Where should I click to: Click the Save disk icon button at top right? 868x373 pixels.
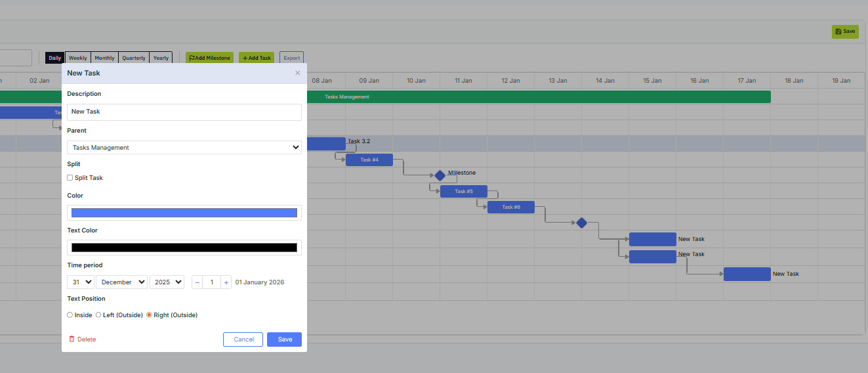(845, 32)
